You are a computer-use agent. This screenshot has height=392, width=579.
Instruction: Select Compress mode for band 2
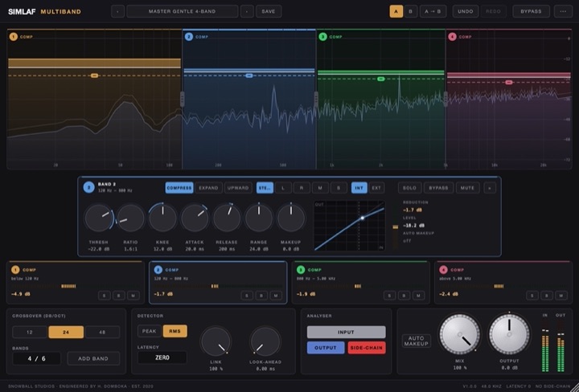pyautogui.click(x=179, y=188)
